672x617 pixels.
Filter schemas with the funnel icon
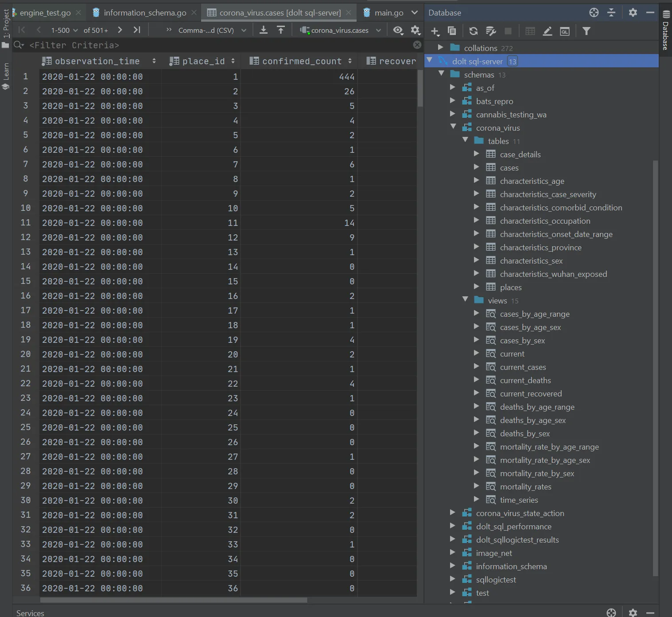[x=587, y=31]
